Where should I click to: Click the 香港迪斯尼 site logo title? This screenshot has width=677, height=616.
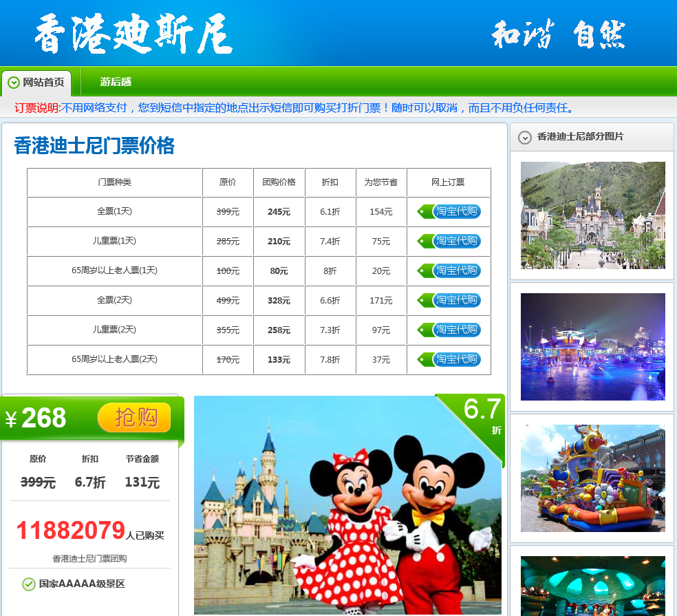click(x=134, y=34)
